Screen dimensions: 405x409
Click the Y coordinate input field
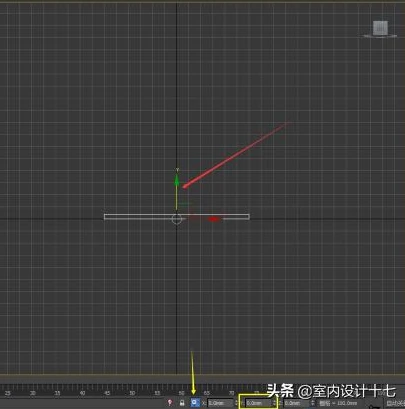[258, 403]
